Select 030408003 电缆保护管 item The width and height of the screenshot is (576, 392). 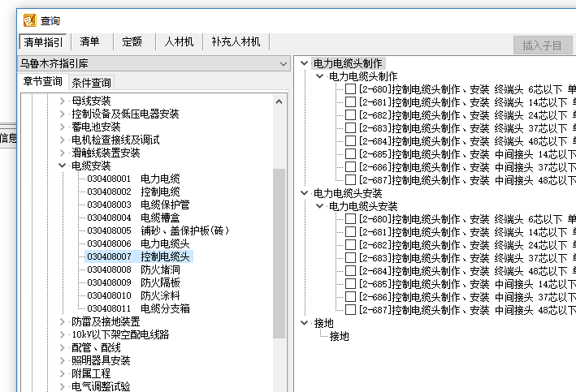pyautogui.click(x=138, y=205)
